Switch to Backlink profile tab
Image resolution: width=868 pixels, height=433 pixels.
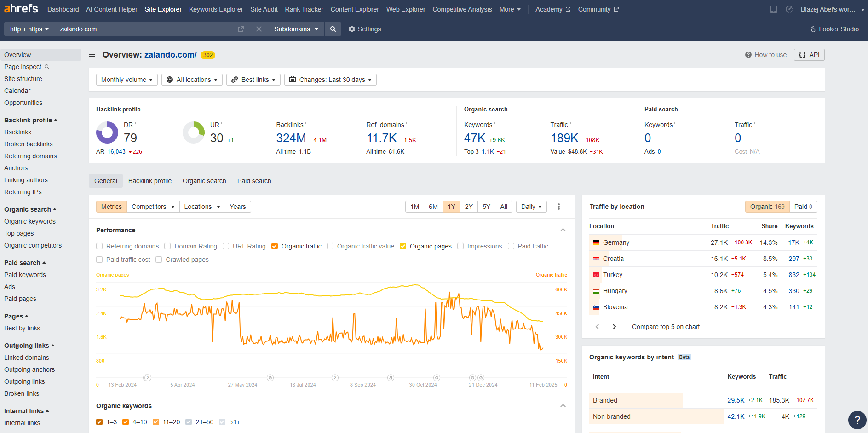(150, 181)
